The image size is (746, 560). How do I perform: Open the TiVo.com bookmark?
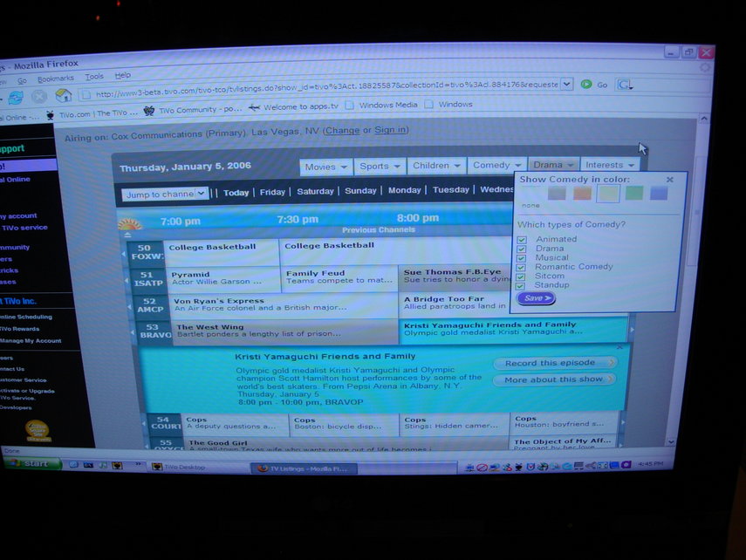coord(92,113)
